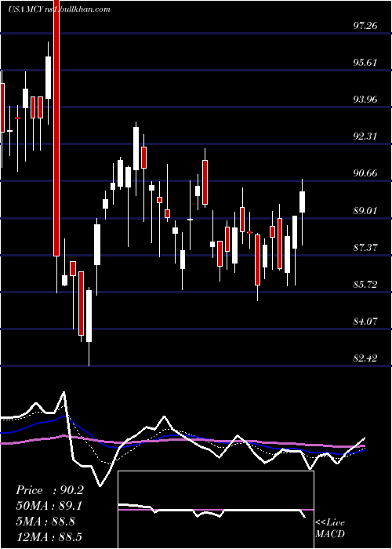Click the Live MACD label
This screenshot has width=392, height=549.
click(x=330, y=529)
